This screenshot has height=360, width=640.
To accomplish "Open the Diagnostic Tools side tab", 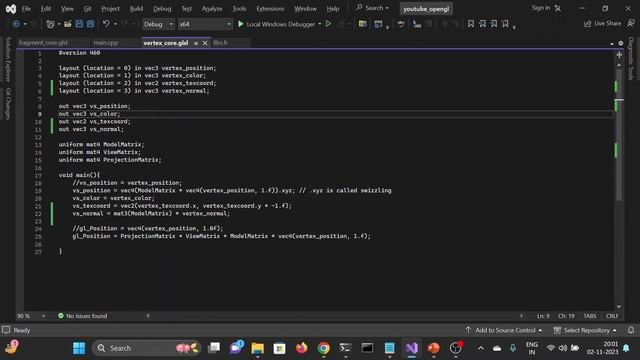I will click(631, 58).
